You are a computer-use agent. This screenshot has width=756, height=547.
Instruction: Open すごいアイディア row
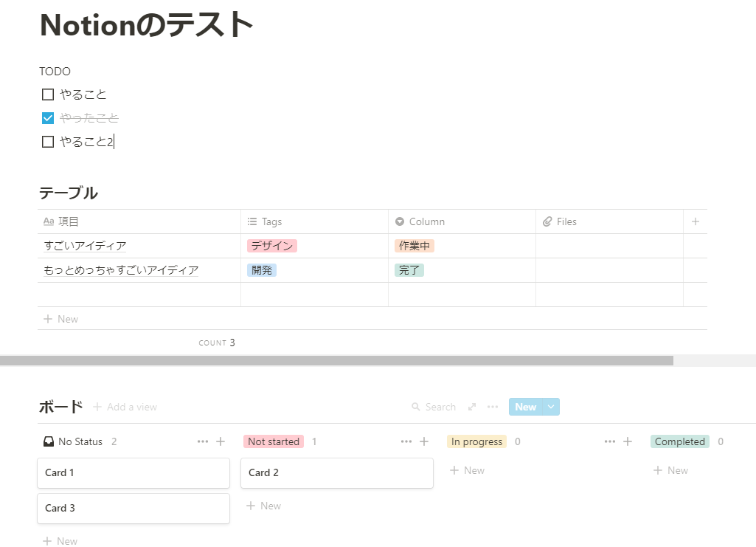(x=85, y=246)
